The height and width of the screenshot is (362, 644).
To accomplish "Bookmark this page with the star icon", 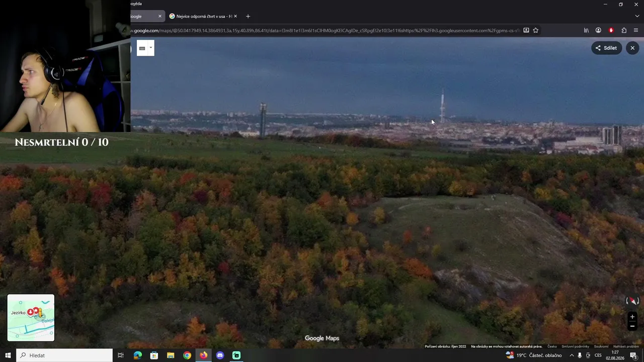I will click(x=536, y=30).
